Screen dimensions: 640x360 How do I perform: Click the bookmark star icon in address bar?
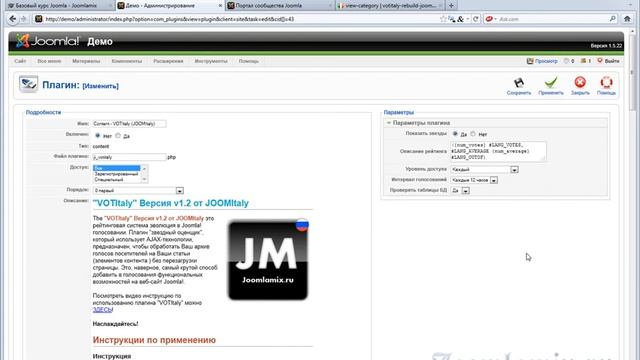(443, 19)
